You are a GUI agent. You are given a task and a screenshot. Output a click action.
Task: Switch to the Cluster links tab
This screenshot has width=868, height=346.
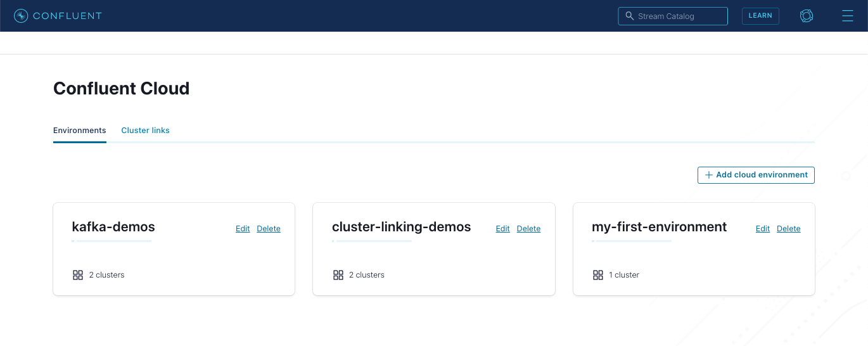pyautogui.click(x=145, y=131)
